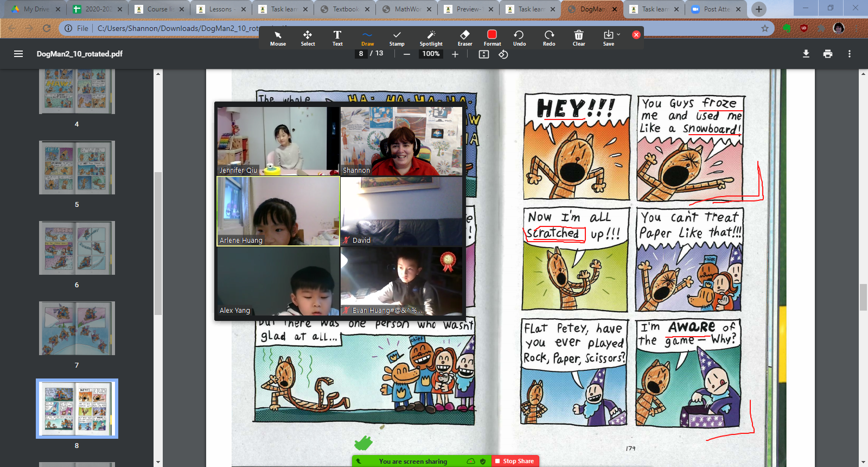Screen dimensions: 868x467
Task: Undo the last annotation
Action: [519, 38]
